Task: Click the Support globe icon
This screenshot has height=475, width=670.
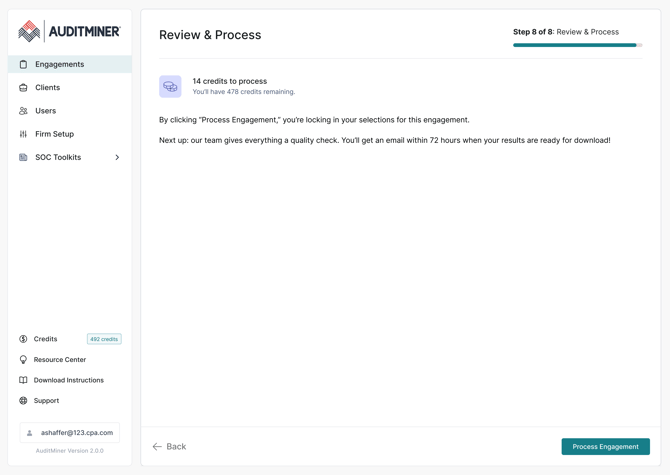Action: (x=24, y=401)
